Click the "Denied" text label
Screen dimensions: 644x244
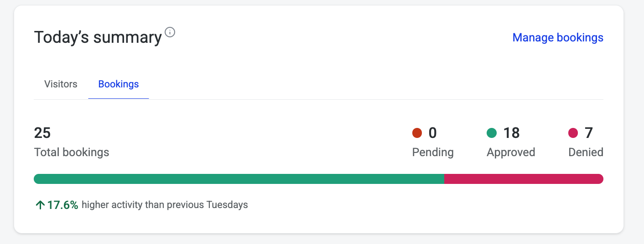pyautogui.click(x=586, y=152)
